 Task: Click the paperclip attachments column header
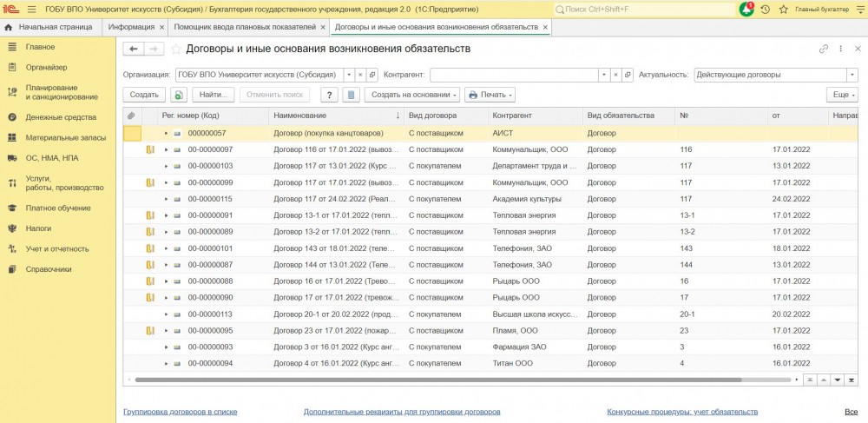(132, 116)
